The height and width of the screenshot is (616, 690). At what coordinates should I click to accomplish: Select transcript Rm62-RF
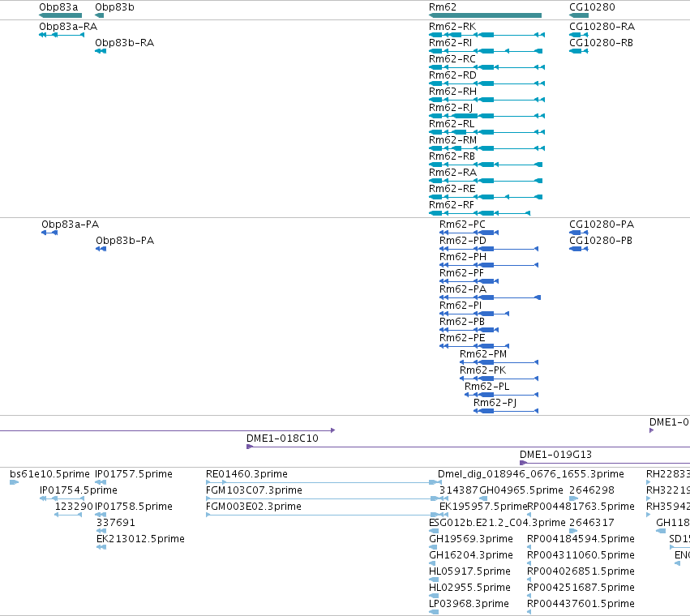480,213
